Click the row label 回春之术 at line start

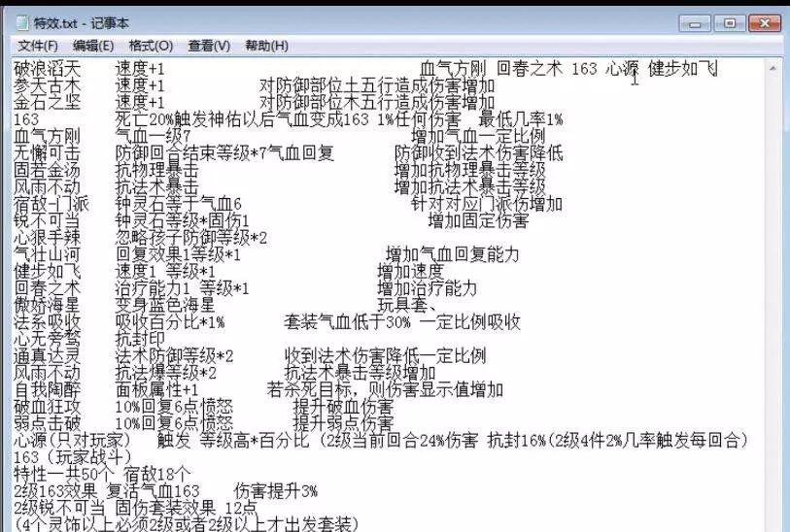[x=47, y=288]
